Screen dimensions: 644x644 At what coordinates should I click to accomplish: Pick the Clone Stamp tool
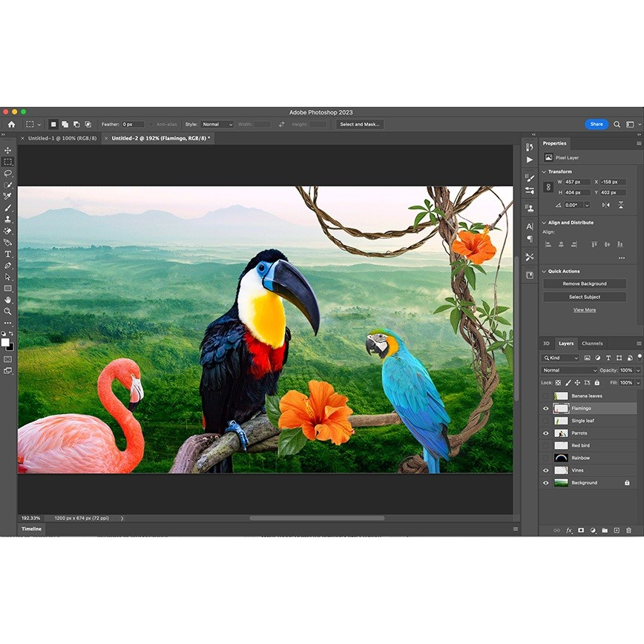[x=8, y=218]
